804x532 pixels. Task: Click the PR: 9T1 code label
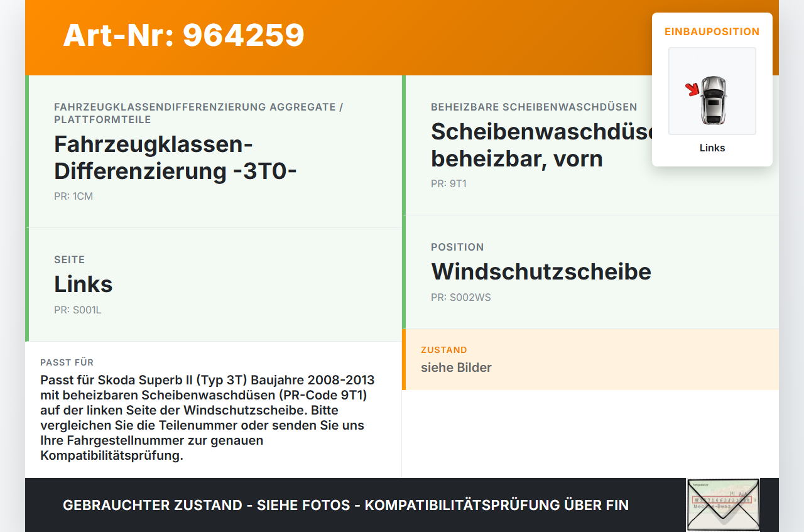tap(448, 183)
